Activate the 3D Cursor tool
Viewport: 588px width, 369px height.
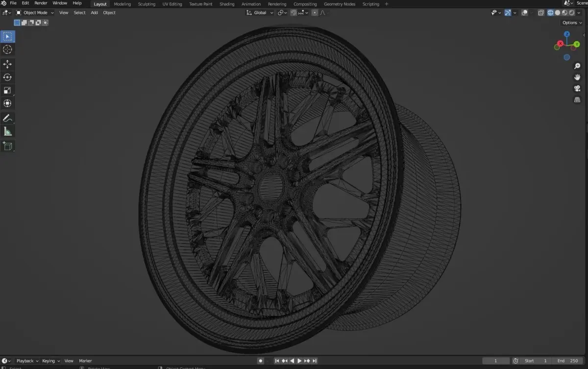pos(7,49)
